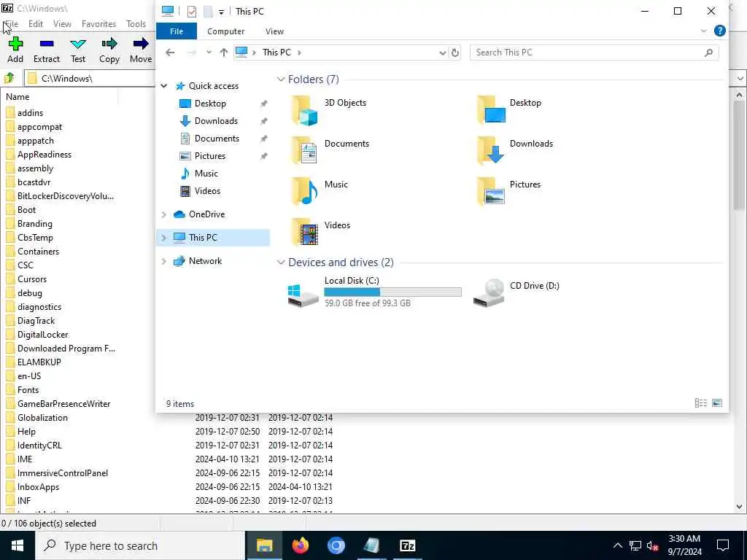The width and height of the screenshot is (747, 560).
Task: Select the Cursors folder in 7-Zip list
Action: [32, 279]
